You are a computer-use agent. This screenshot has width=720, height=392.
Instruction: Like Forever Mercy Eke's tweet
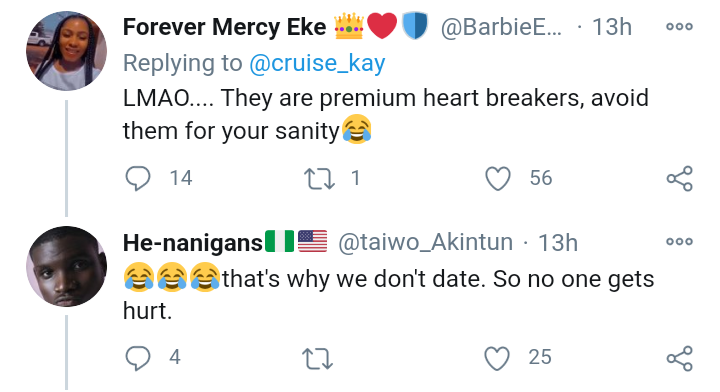point(498,178)
